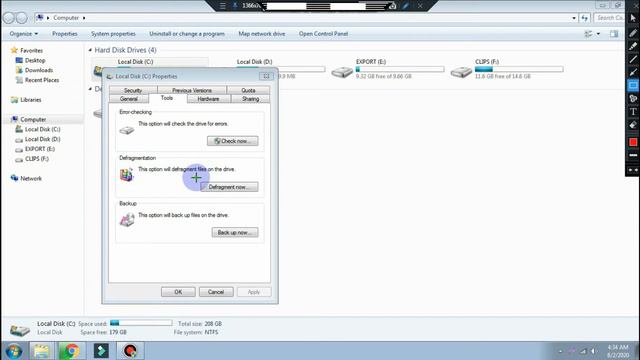The image size is (640, 360).
Task: Select the rectangle shape tool
Action: tap(633, 85)
